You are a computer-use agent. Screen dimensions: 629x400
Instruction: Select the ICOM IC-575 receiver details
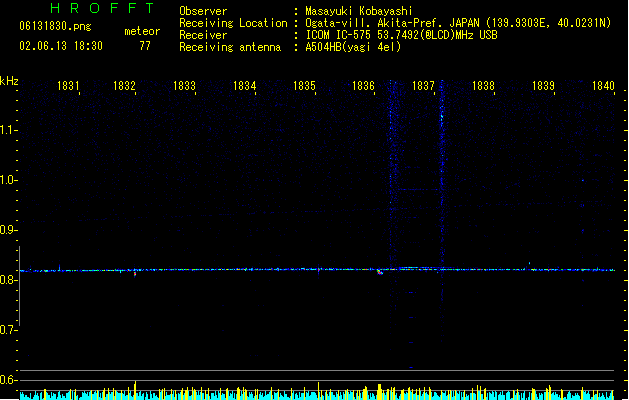coord(401,35)
